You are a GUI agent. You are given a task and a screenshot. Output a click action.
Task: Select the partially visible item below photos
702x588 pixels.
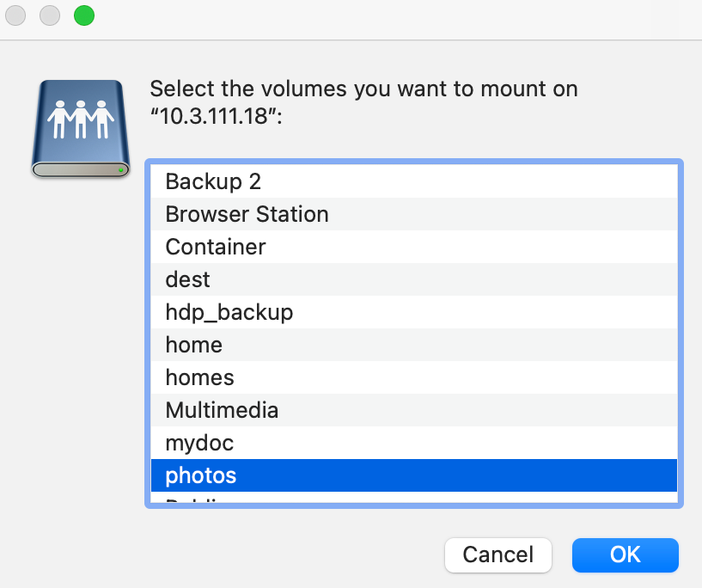[198, 499]
